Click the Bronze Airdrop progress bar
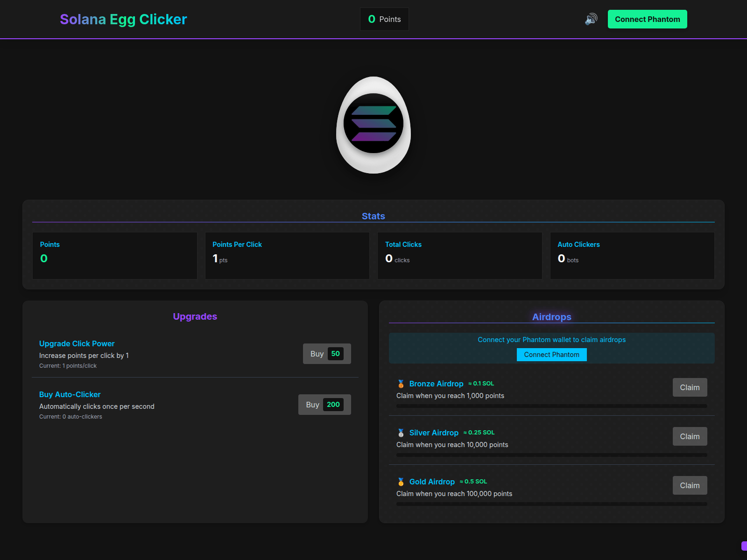 tap(551, 406)
